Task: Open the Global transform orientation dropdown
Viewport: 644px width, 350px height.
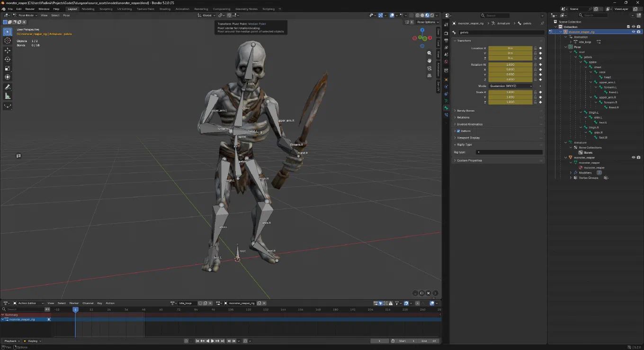Action: (207, 15)
